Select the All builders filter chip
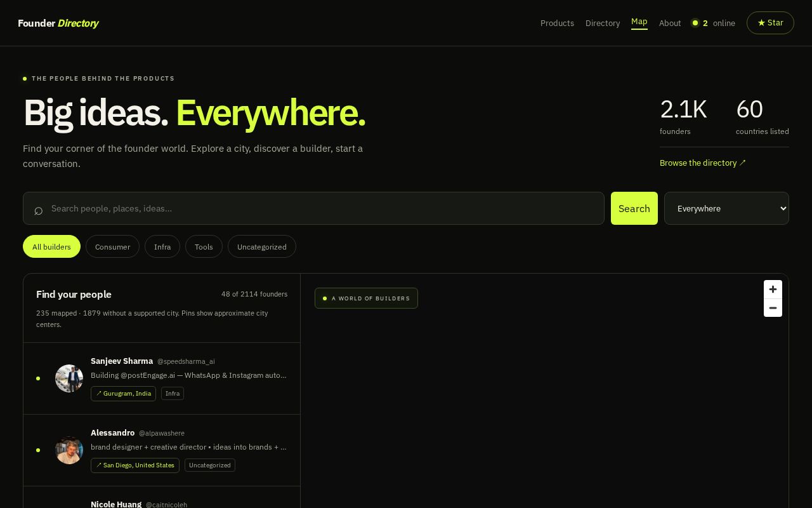 [51, 246]
